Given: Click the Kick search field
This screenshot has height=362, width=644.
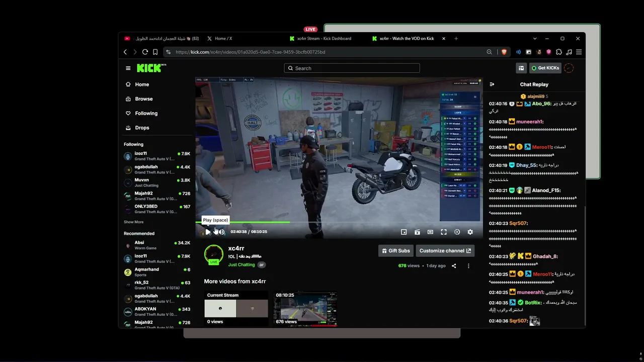Looking at the screenshot, I should pos(352,68).
